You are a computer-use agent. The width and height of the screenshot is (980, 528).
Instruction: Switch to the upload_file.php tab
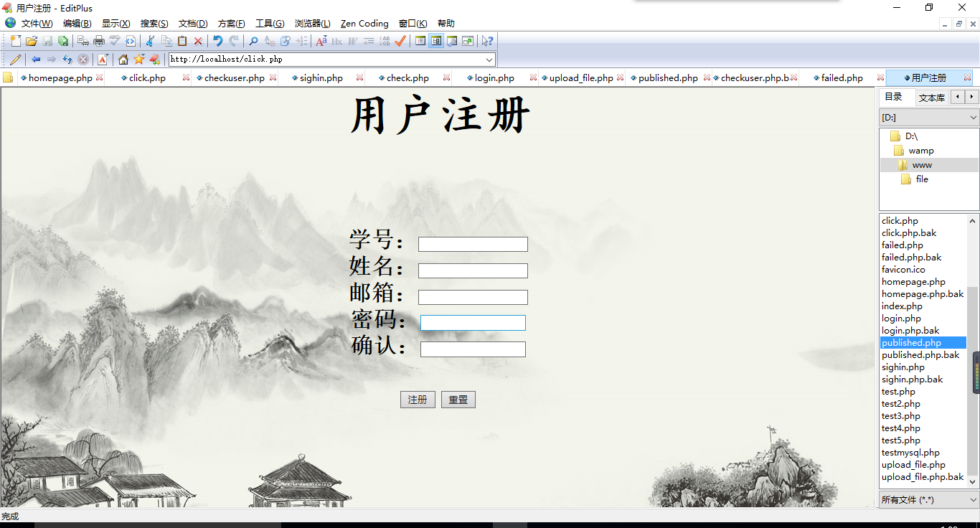(581, 78)
